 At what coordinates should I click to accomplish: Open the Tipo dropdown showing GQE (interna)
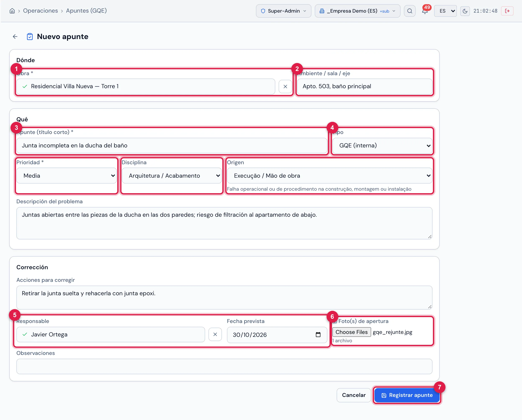point(382,145)
